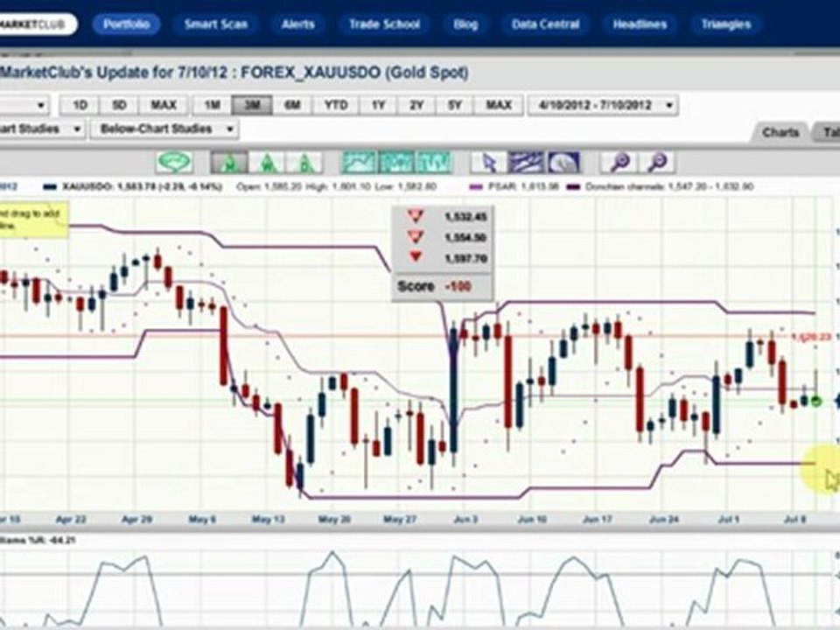Open the Trade School menu

[384, 24]
